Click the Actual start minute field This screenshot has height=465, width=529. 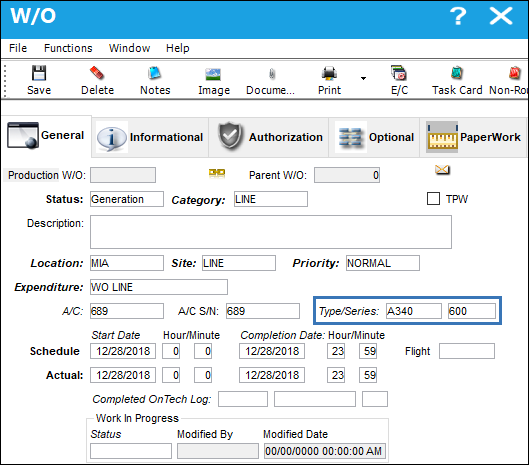203,375
